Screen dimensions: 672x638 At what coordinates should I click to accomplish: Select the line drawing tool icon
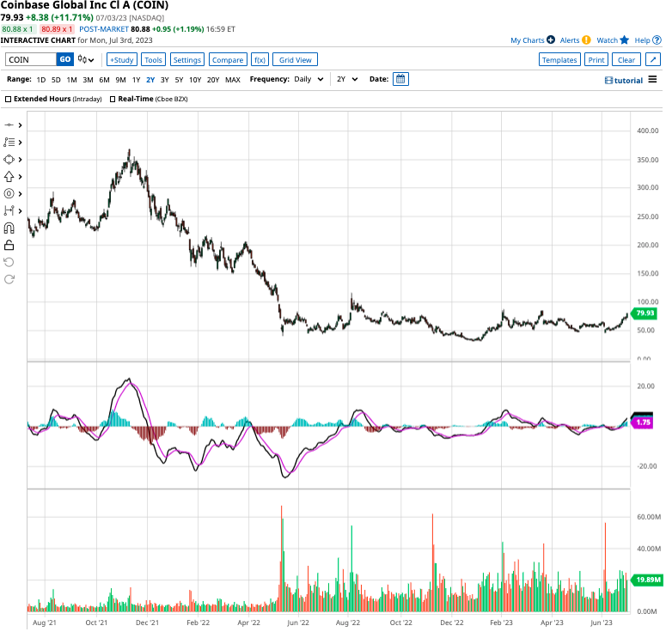9,125
